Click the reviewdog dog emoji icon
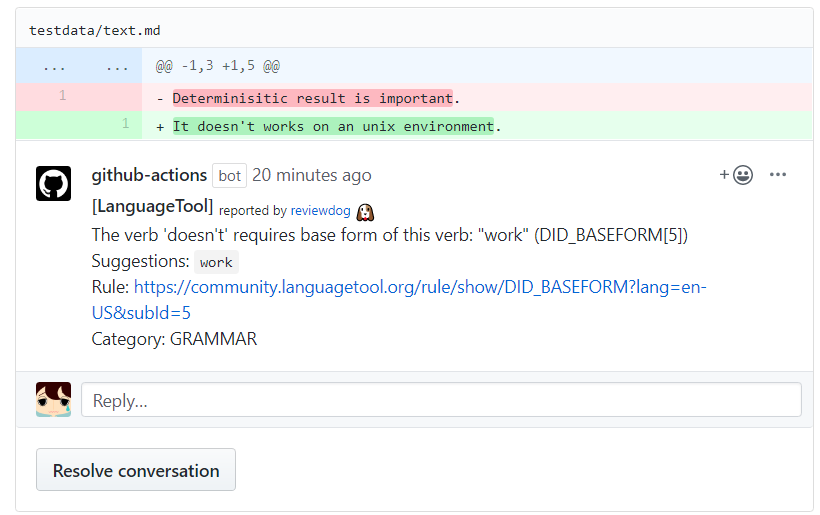Image resolution: width=820 pixels, height=515 pixels. tap(365, 212)
